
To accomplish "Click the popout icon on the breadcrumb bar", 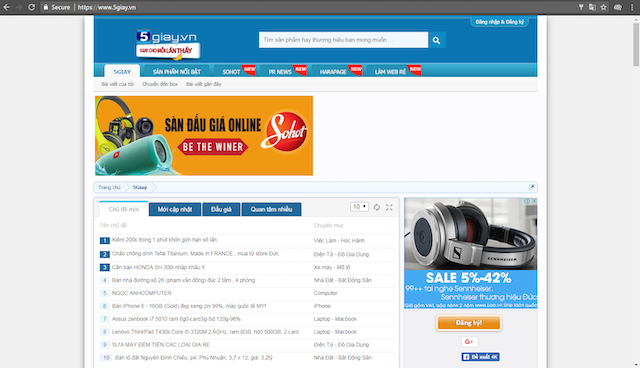I will point(531,187).
